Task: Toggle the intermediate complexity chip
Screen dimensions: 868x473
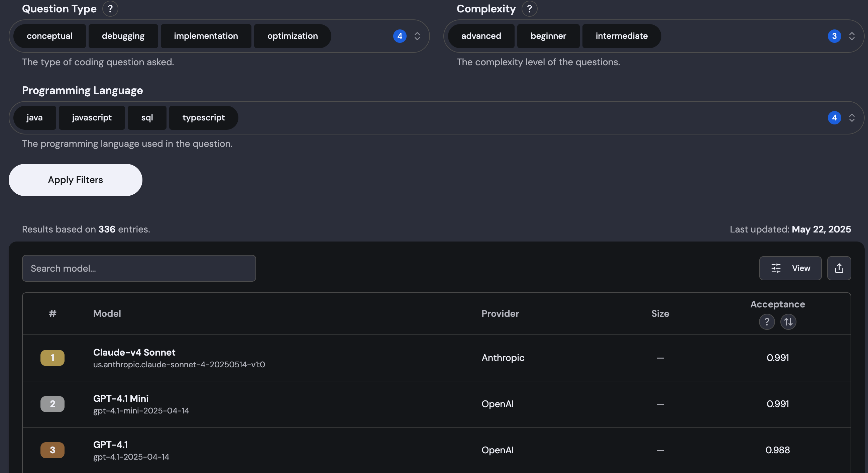Action: (622, 36)
